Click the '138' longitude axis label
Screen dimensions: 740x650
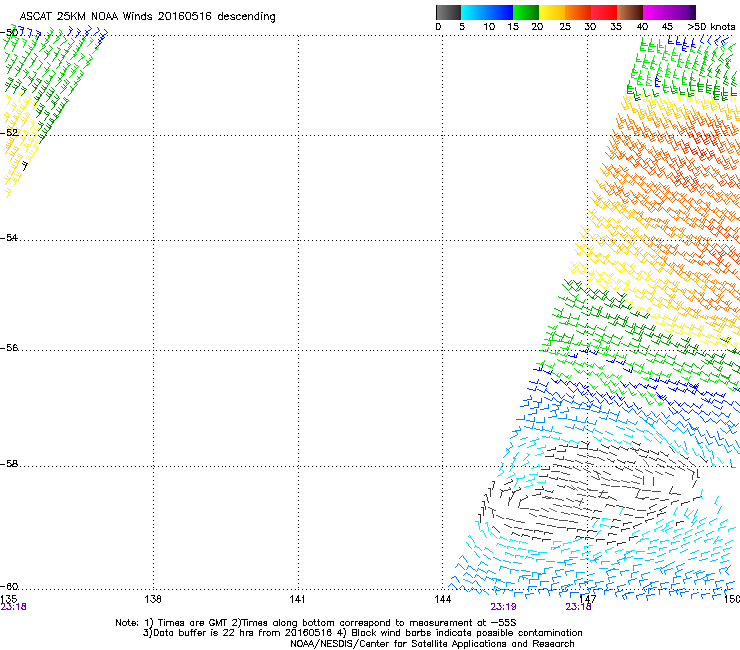[x=153, y=599]
